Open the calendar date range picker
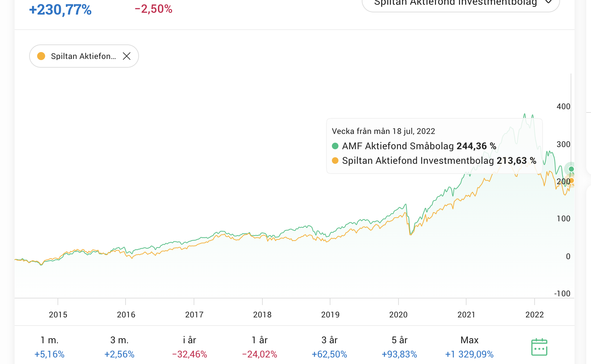This screenshot has width=591, height=364. [x=539, y=347]
